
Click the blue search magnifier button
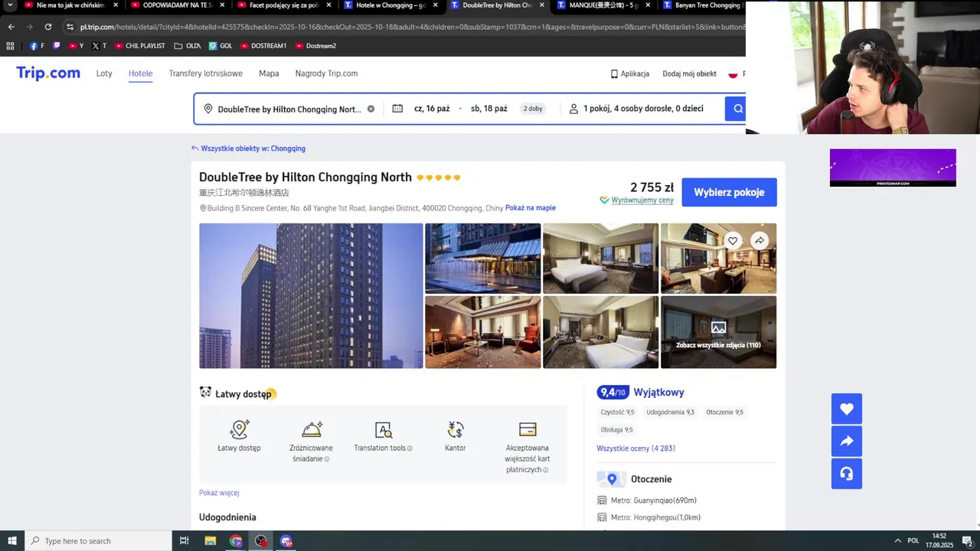(736, 109)
